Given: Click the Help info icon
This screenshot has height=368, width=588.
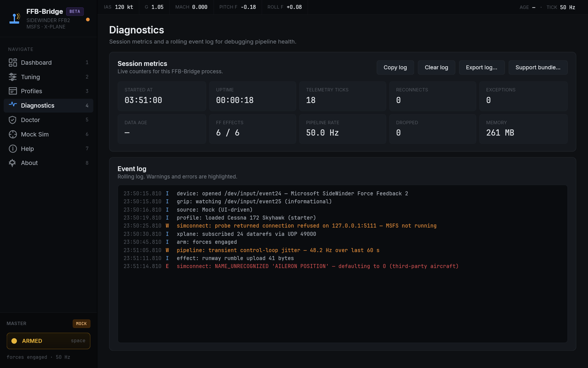Looking at the screenshot, I should (x=13, y=149).
